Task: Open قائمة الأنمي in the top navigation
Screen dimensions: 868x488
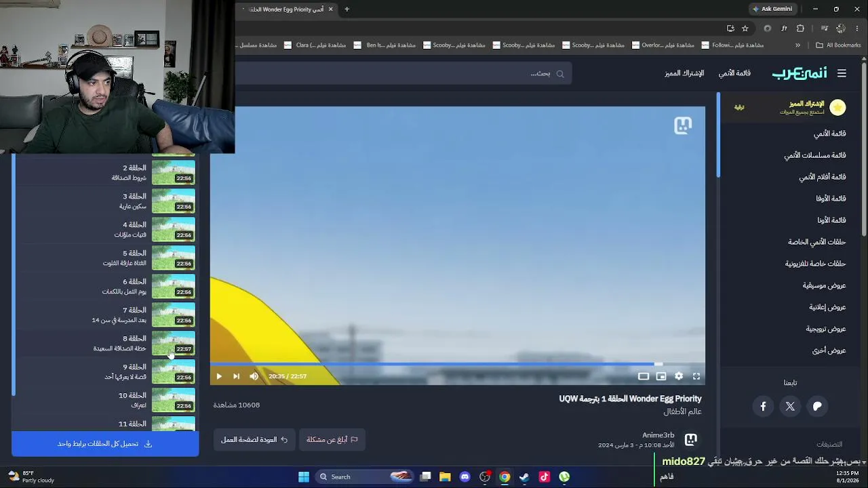Action: click(x=734, y=73)
